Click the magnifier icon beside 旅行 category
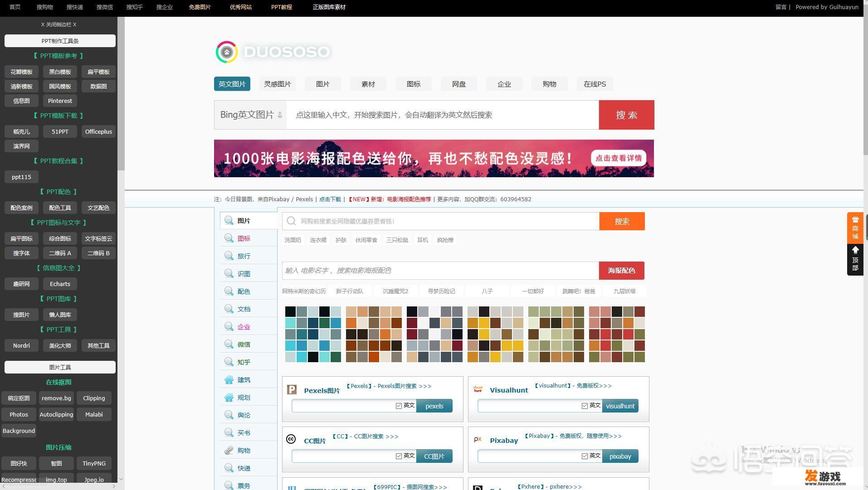 coord(229,256)
